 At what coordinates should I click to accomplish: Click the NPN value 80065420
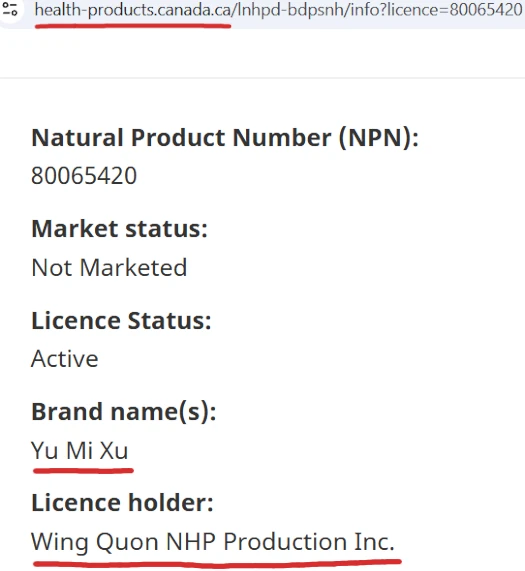click(x=84, y=176)
